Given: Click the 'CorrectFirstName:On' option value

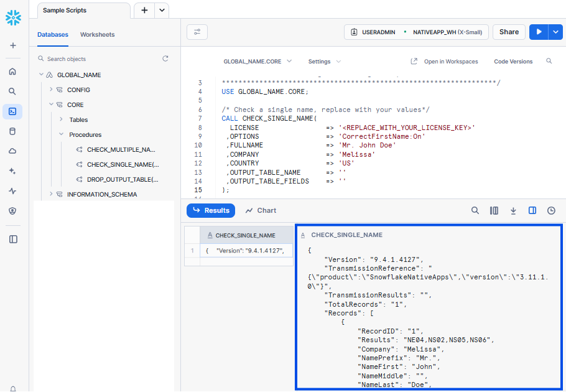Looking at the screenshot, I should tap(382, 136).
